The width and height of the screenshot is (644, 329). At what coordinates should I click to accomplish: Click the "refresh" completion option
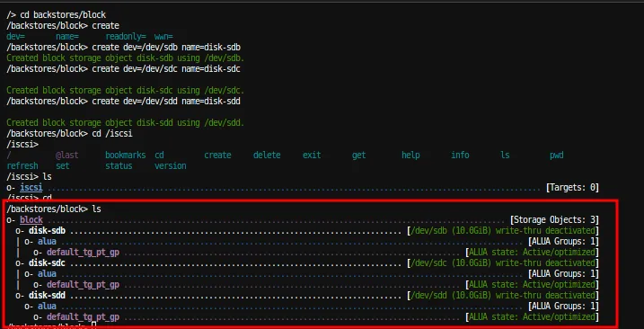point(22,165)
